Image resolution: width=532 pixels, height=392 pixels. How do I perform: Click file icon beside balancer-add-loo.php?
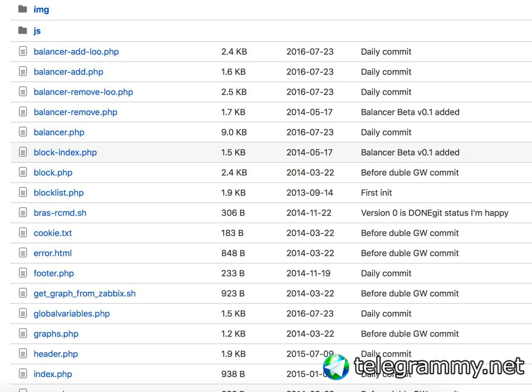(23, 51)
